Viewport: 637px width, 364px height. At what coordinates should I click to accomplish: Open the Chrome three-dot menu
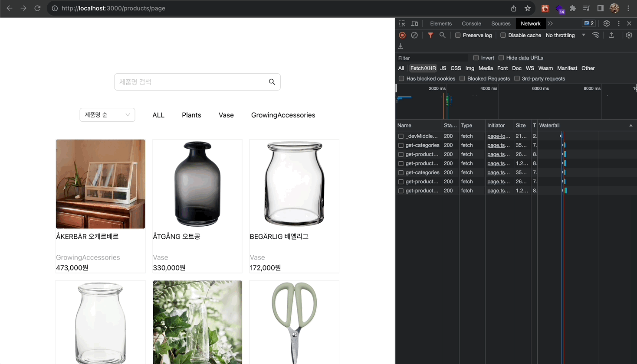(628, 8)
